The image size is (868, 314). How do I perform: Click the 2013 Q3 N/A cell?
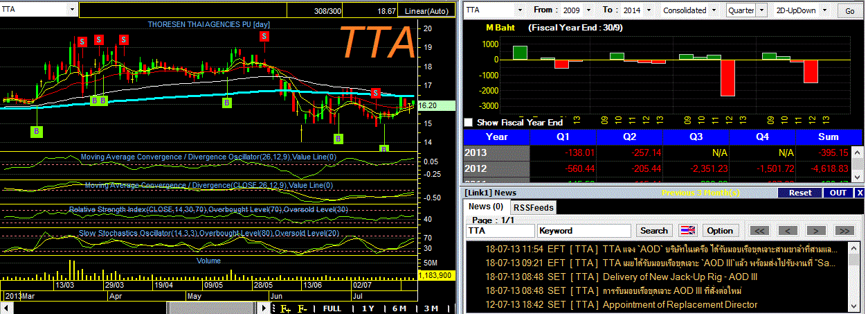(x=696, y=152)
